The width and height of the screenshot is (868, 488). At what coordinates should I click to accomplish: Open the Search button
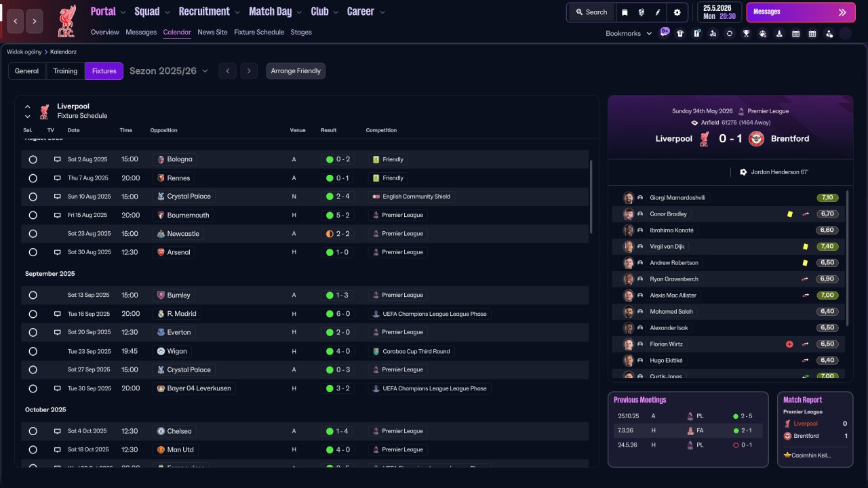591,12
